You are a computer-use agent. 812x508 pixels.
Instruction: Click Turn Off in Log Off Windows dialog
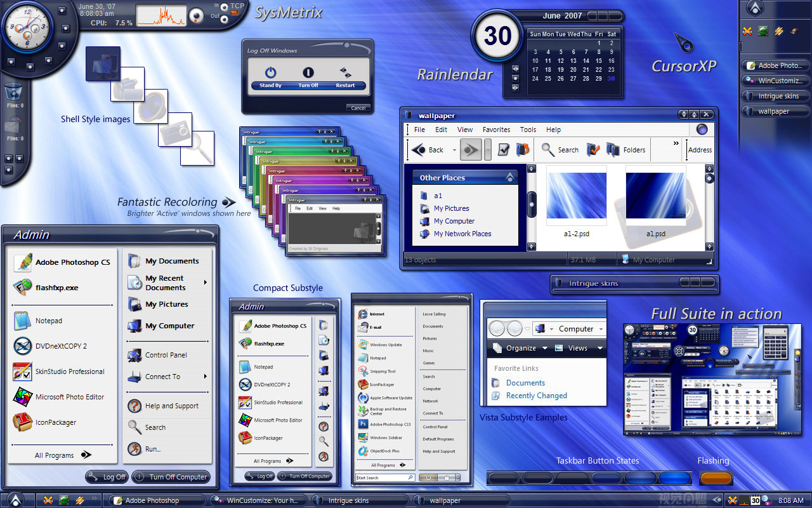308,77
